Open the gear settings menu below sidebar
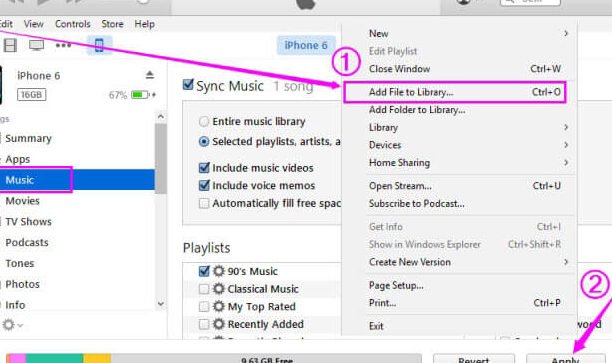The image size is (612, 363). [12, 325]
